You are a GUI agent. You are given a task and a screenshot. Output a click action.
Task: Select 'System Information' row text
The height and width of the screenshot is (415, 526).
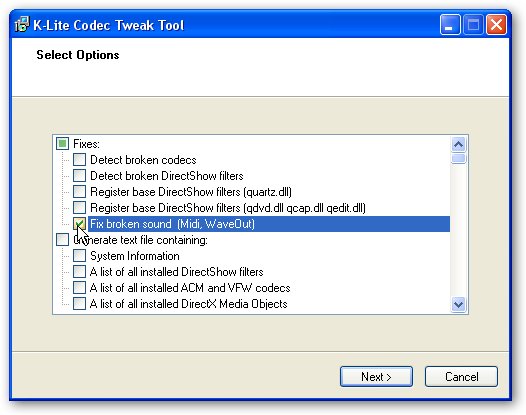(x=135, y=256)
